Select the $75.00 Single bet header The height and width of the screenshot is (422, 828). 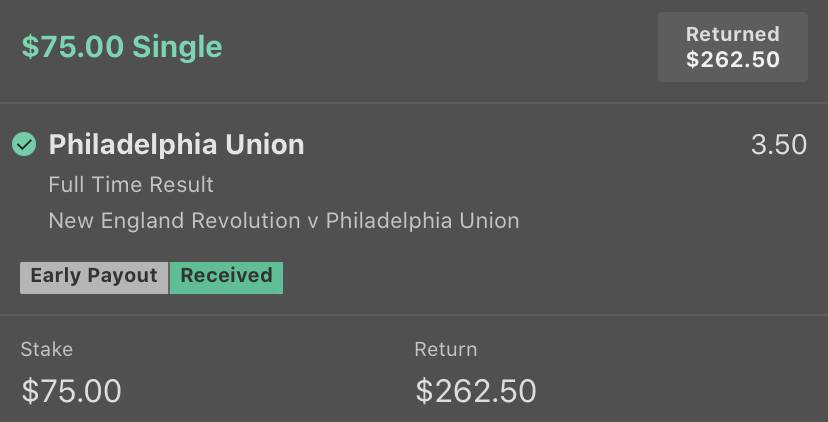[x=122, y=47]
